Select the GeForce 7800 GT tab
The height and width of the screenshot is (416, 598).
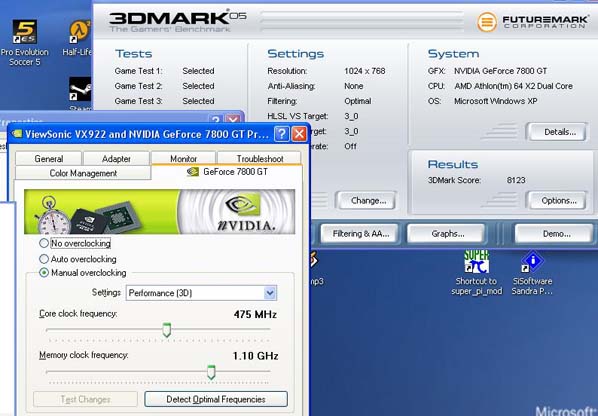tap(227, 172)
